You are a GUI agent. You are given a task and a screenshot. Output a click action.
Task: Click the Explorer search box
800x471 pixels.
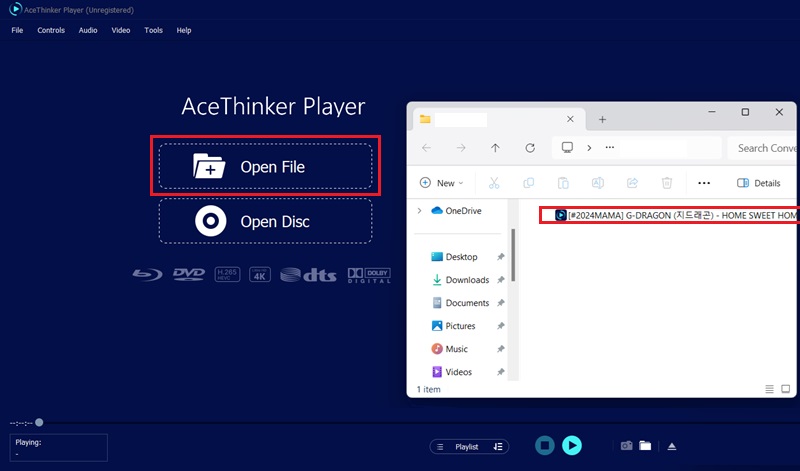click(x=762, y=148)
